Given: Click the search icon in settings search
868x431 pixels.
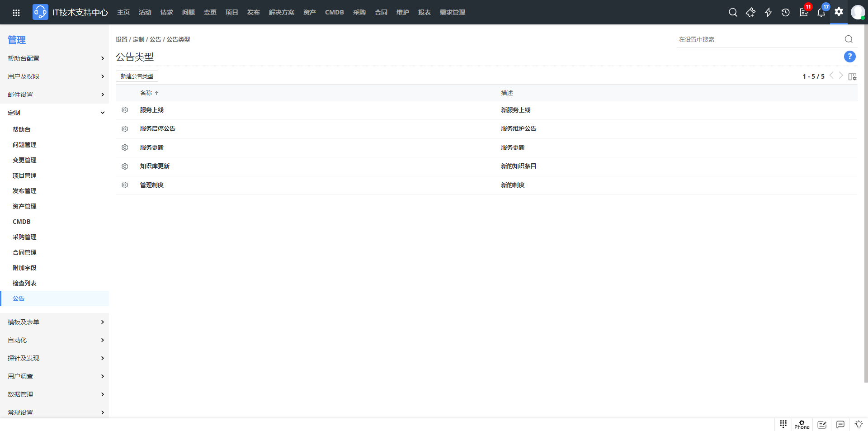Looking at the screenshot, I should coord(849,39).
